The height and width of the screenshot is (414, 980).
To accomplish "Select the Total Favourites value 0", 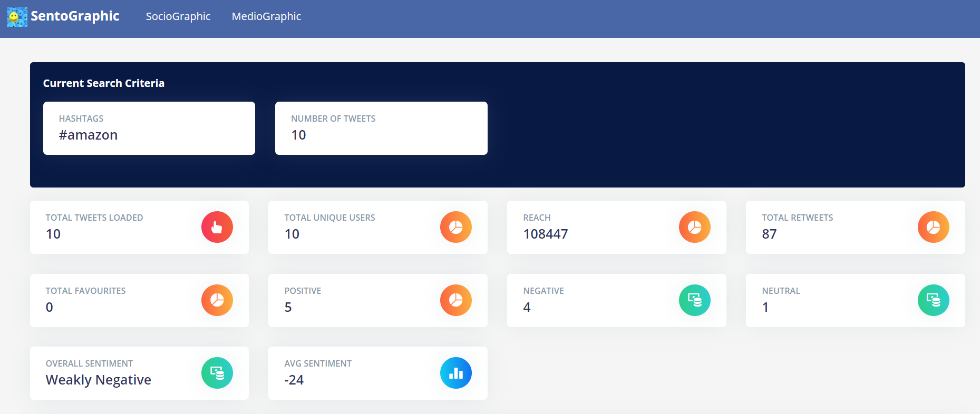I will (50, 307).
